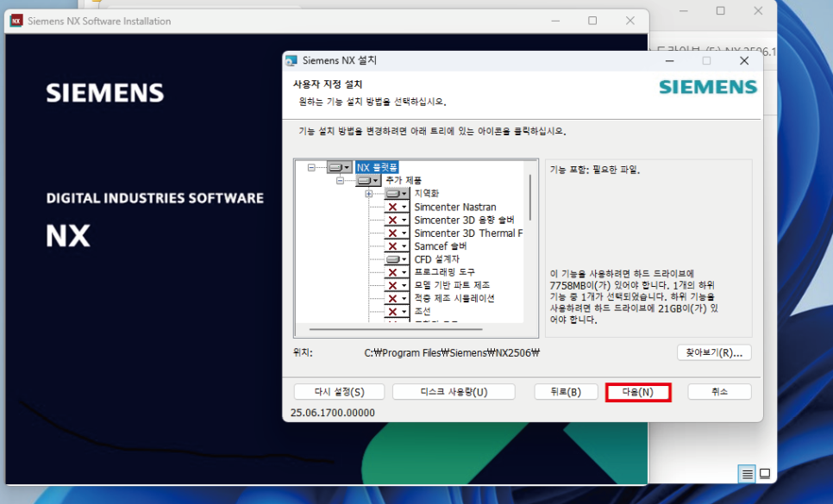Screen dimensions: 833x504
Task: Click the install path C:\Program Files\Siemens\NX2506 text
Action: tap(452, 353)
